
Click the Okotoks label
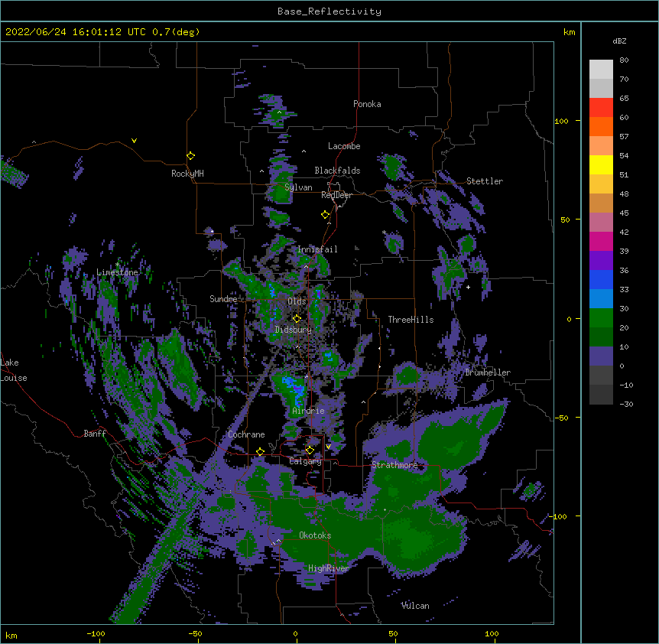315,535
